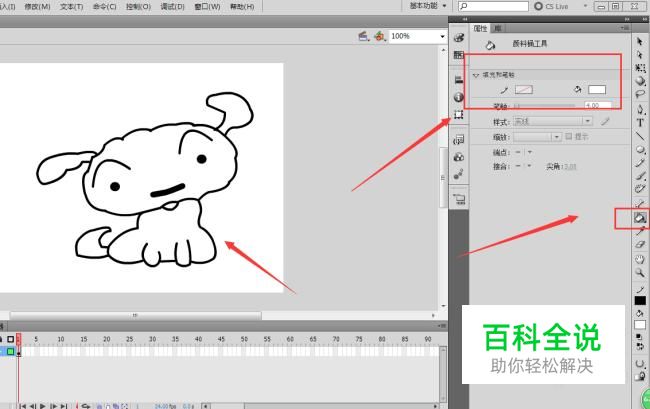
Task: Open the 基本功能 workspace dropdown
Action: click(428, 6)
